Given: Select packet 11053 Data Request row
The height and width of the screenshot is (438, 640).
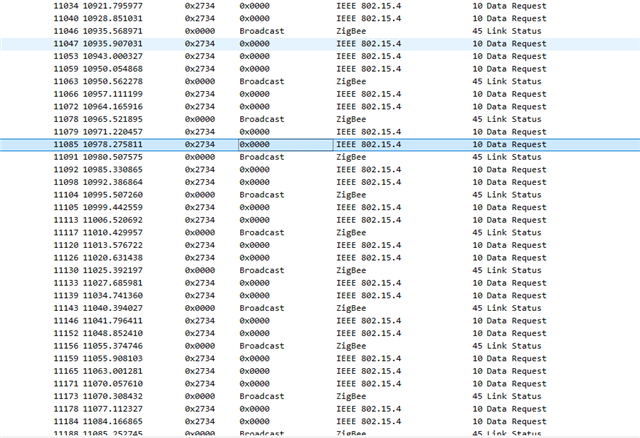Looking at the screenshot, I should pyautogui.click(x=320, y=56).
